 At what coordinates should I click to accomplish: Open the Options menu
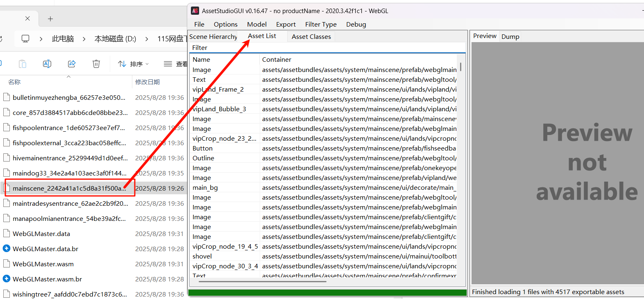pos(226,25)
